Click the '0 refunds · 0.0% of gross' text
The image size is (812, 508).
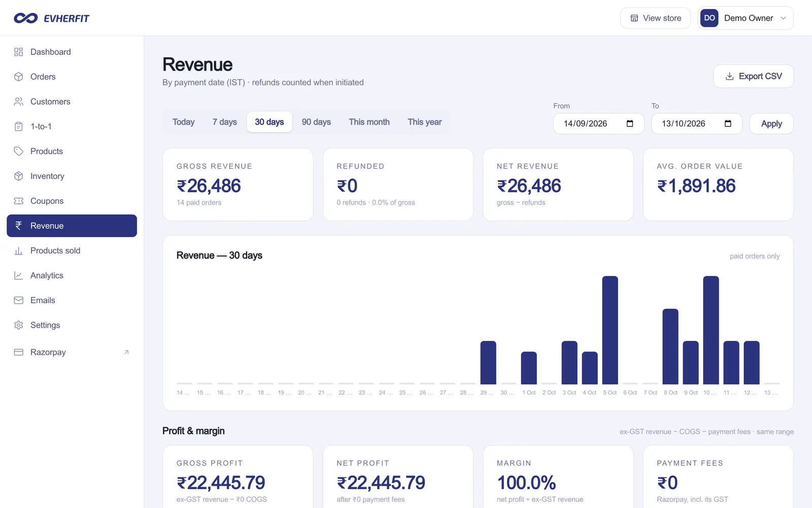(376, 203)
